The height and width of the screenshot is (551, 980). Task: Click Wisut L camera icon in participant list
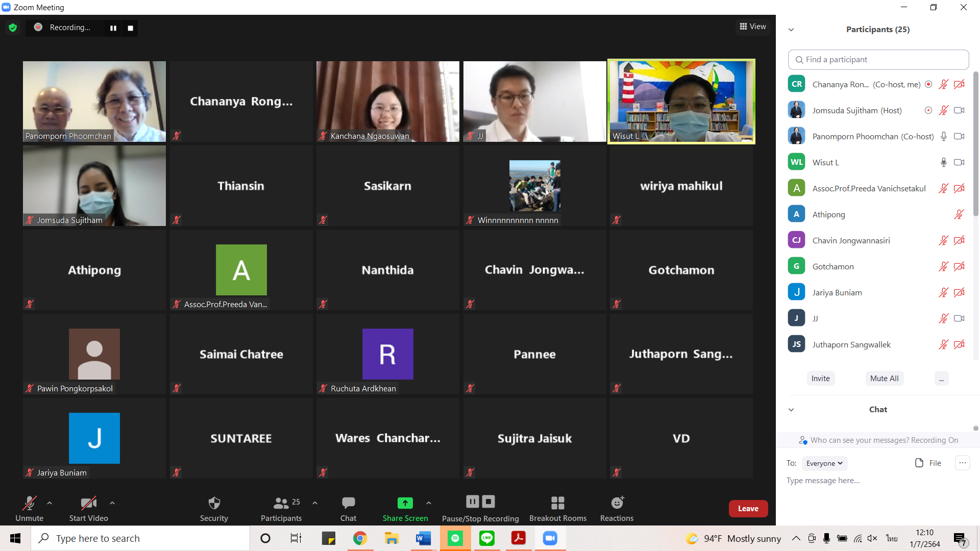pyautogui.click(x=960, y=162)
